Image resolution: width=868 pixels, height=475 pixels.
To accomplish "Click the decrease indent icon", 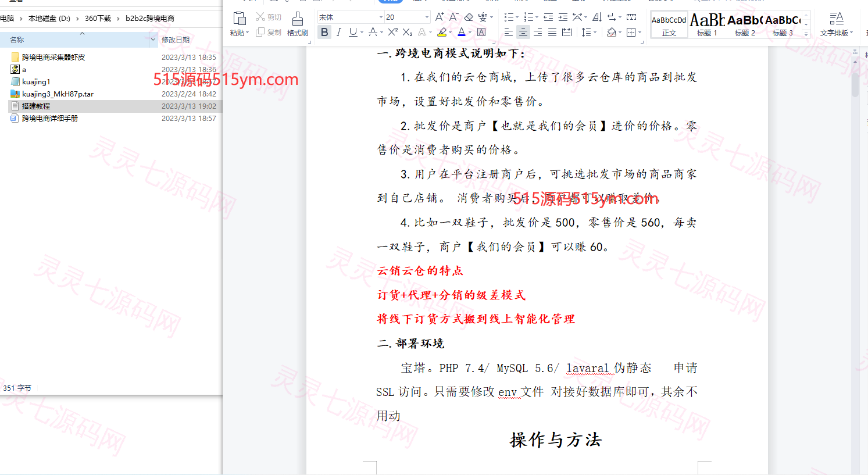I will tap(548, 17).
